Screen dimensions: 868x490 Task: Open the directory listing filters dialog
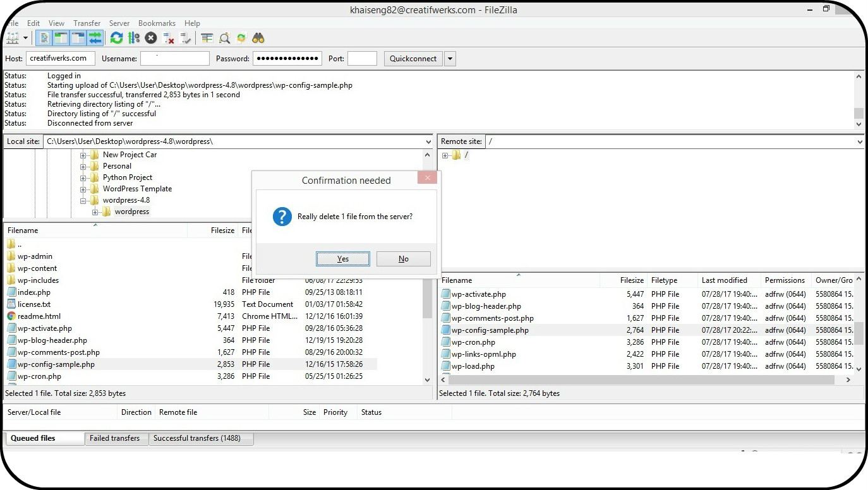pyautogui.click(x=207, y=38)
